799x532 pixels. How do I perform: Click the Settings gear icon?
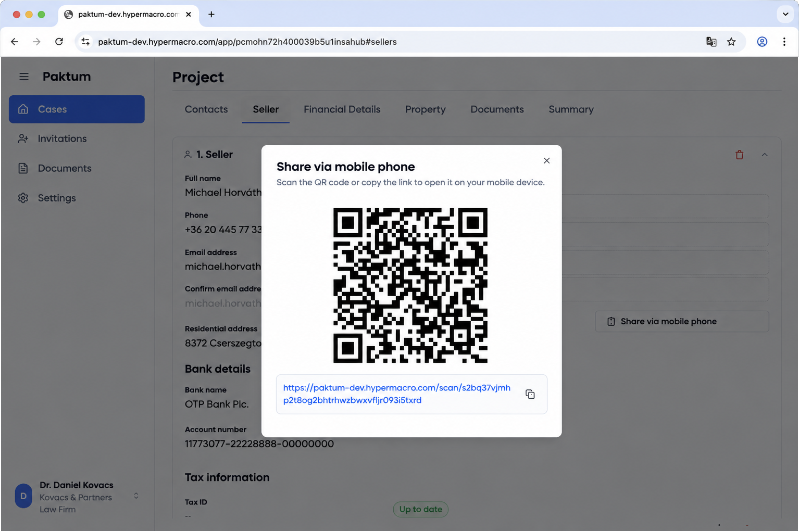tap(23, 198)
